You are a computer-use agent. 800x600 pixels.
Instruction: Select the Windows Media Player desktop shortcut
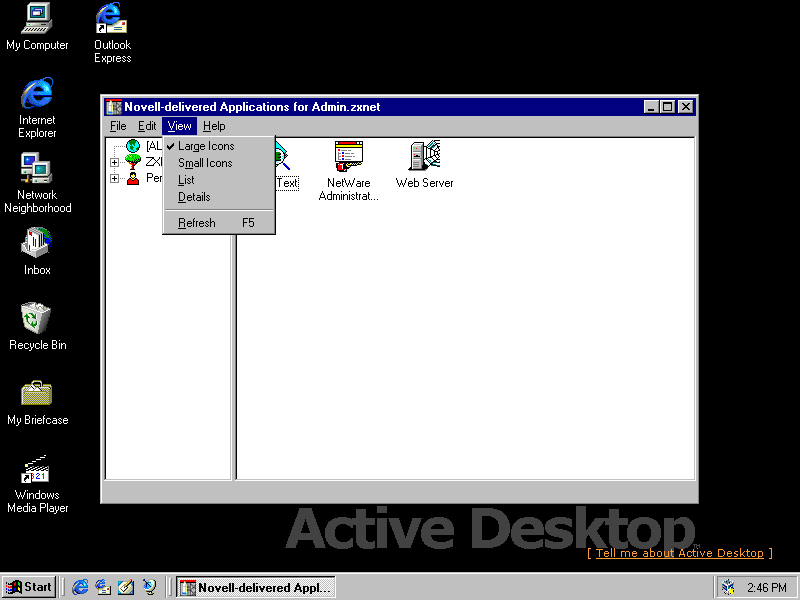37,483
